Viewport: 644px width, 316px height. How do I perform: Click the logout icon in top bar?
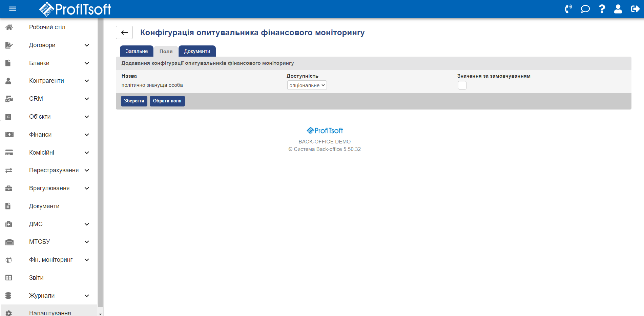pos(635,9)
